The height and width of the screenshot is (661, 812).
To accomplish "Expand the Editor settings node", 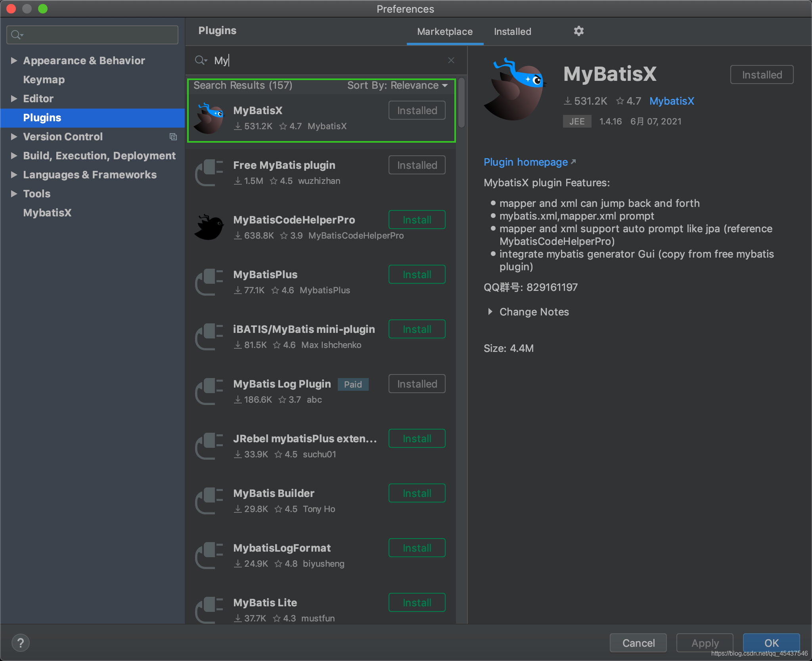I will (x=14, y=99).
